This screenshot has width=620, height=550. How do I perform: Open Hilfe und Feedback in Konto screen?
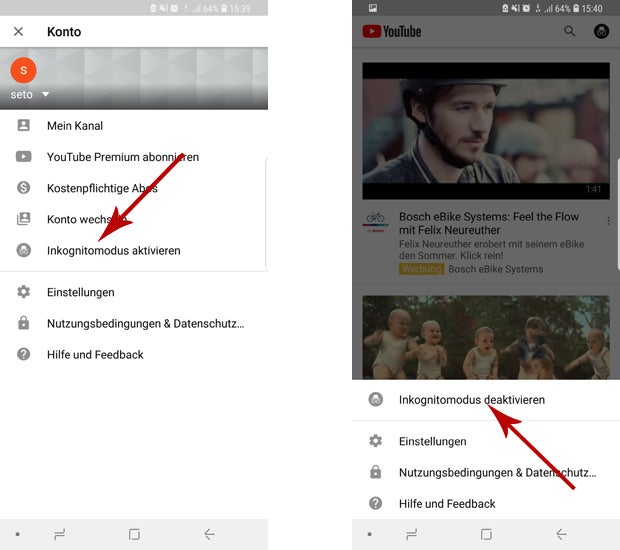[x=95, y=355]
